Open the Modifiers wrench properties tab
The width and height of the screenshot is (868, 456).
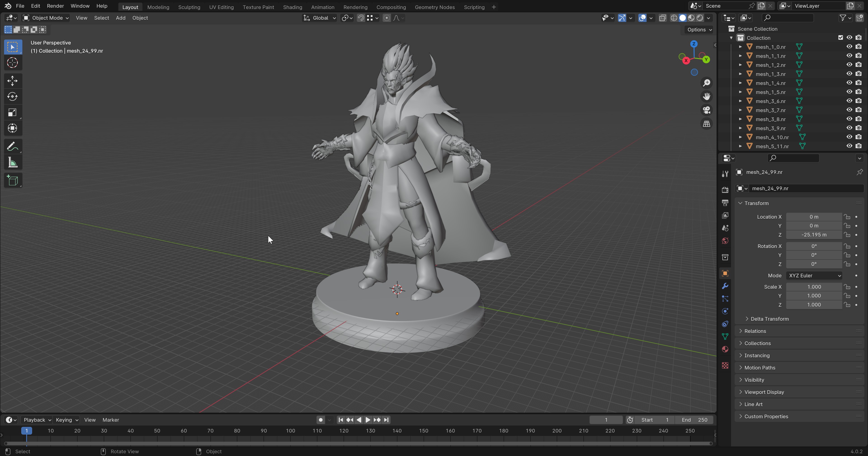725,286
